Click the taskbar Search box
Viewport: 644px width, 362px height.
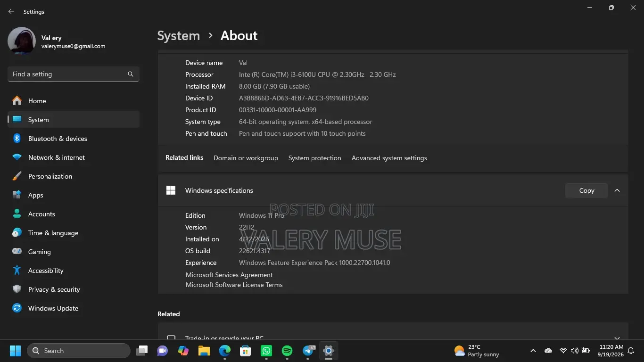79,351
